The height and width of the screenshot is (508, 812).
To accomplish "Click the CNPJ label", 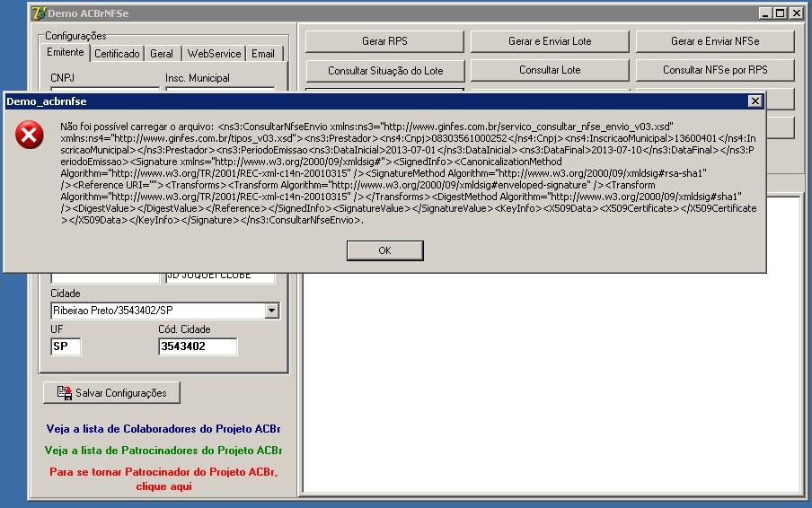I will click(62, 78).
